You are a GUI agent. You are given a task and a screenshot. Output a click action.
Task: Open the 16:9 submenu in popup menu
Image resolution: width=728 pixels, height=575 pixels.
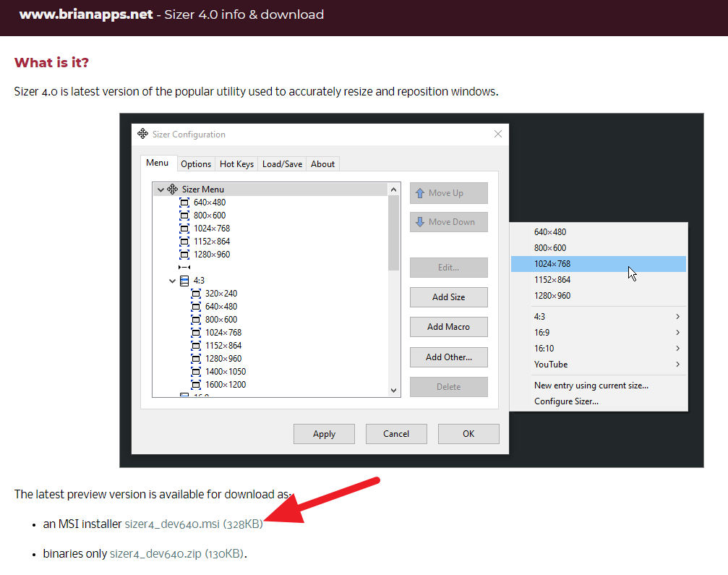[599, 333]
